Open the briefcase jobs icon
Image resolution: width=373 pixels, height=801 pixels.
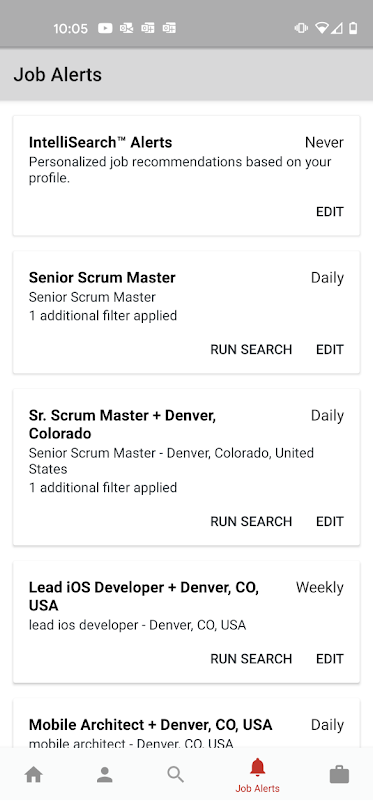[x=339, y=775]
